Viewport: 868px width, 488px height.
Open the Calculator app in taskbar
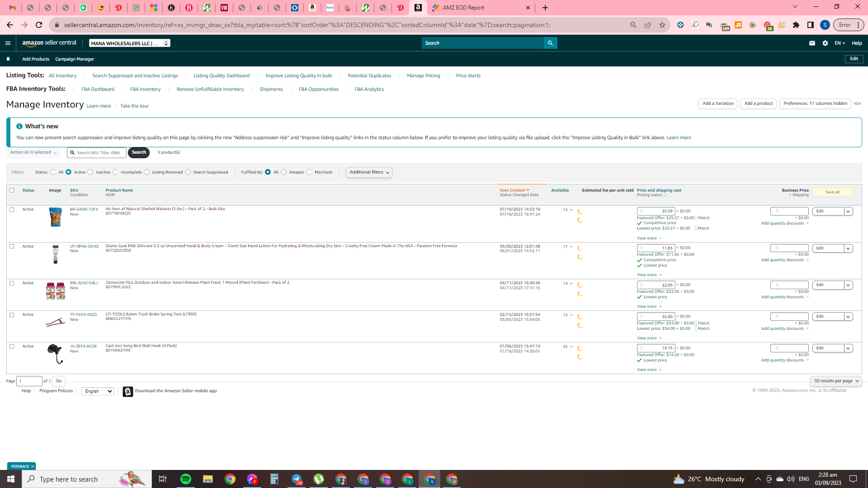click(x=274, y=479)
